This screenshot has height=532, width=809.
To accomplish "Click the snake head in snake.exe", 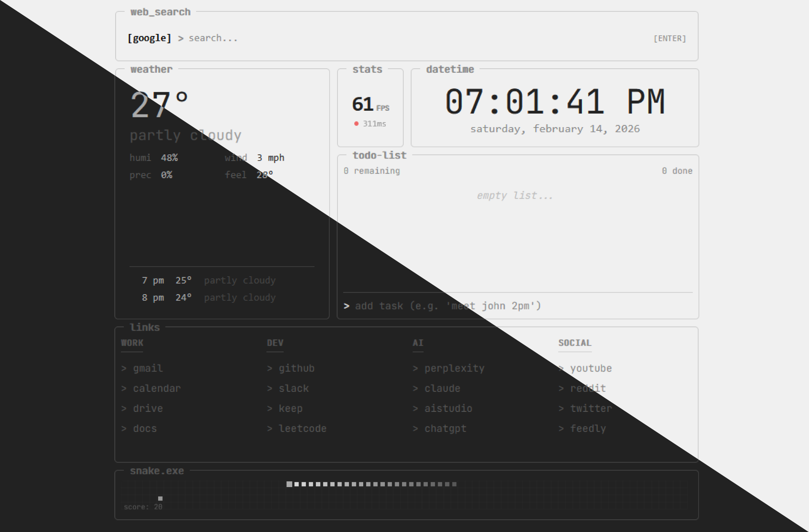I will click(289, 484).
